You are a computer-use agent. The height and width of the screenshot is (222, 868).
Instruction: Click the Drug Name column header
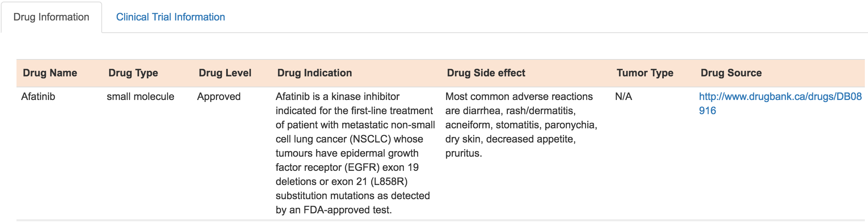coord(50,73)
